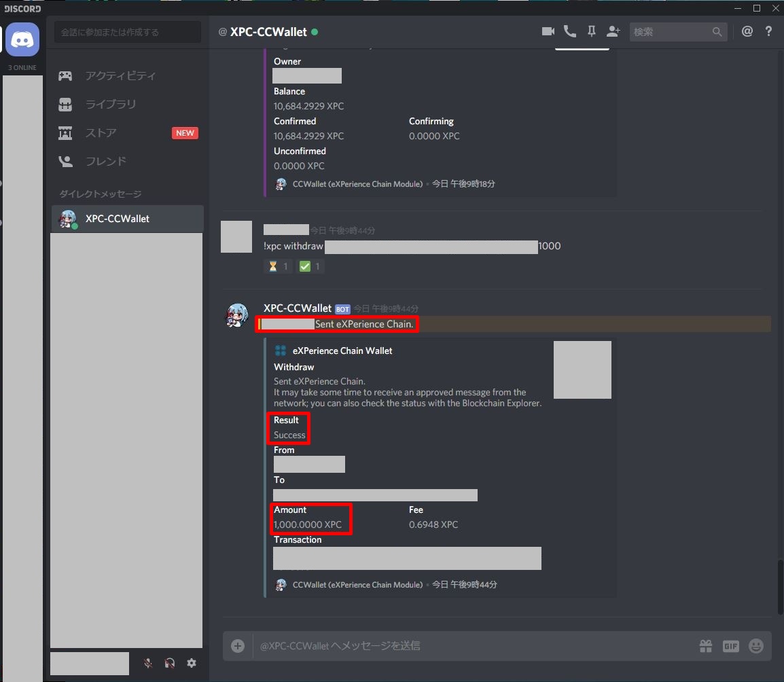Screen dimensions: 784x682
Task: Open help with the question mark icon
Action: [x=768, y=31]
